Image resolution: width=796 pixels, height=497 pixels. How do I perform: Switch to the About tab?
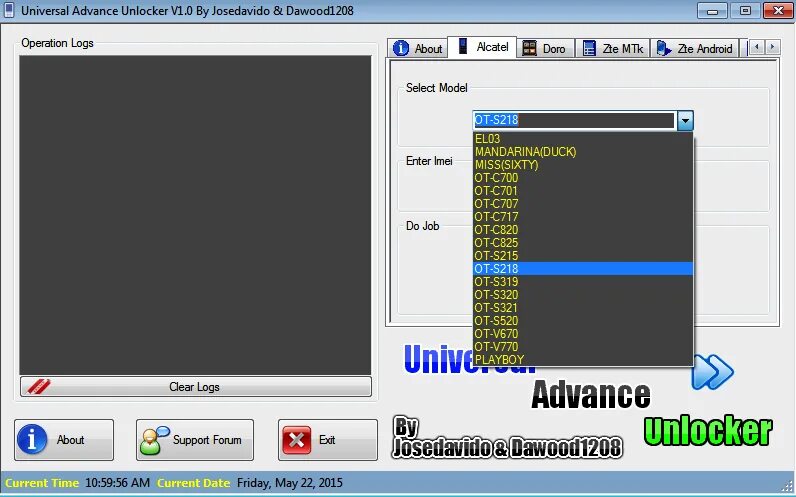pyautogui.click(x=418, y=48)
